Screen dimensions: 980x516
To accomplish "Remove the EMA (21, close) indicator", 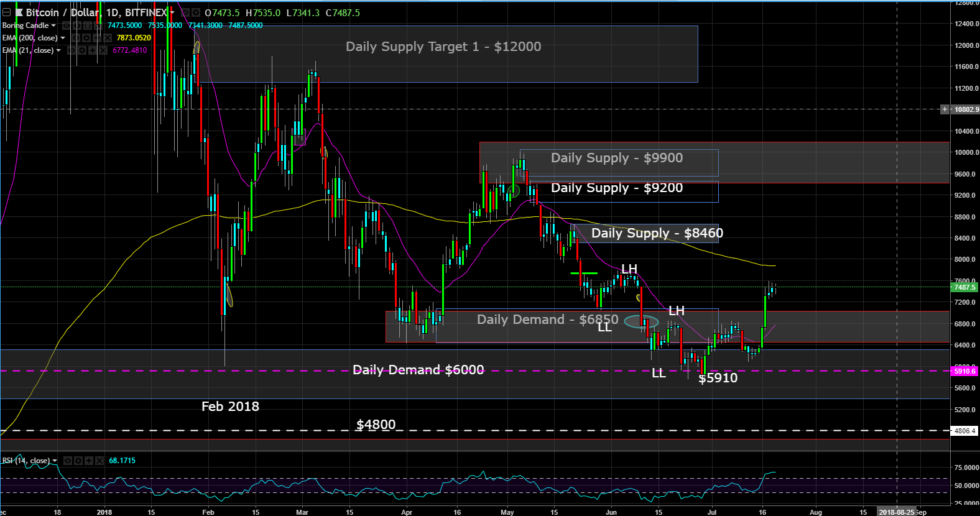I will (103, 50).
